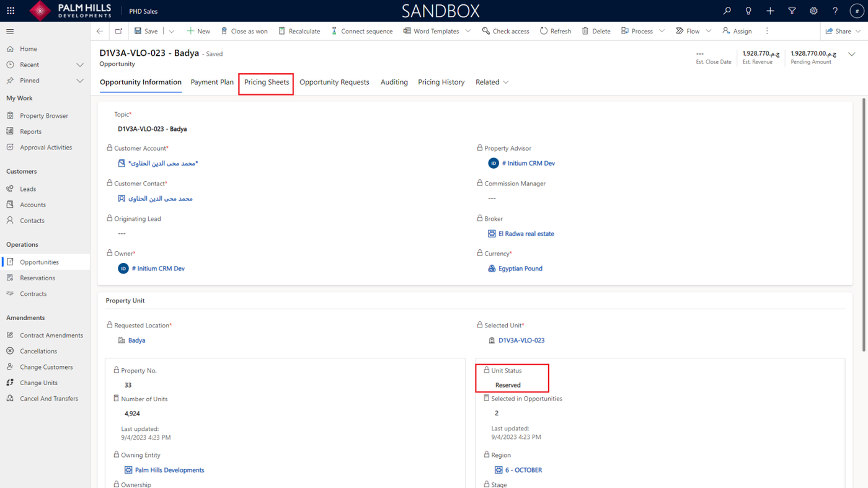The width and height of the screenshot is (868, 488).
Task: Expand the Recent list chevron
Action: tap(80, 64)
